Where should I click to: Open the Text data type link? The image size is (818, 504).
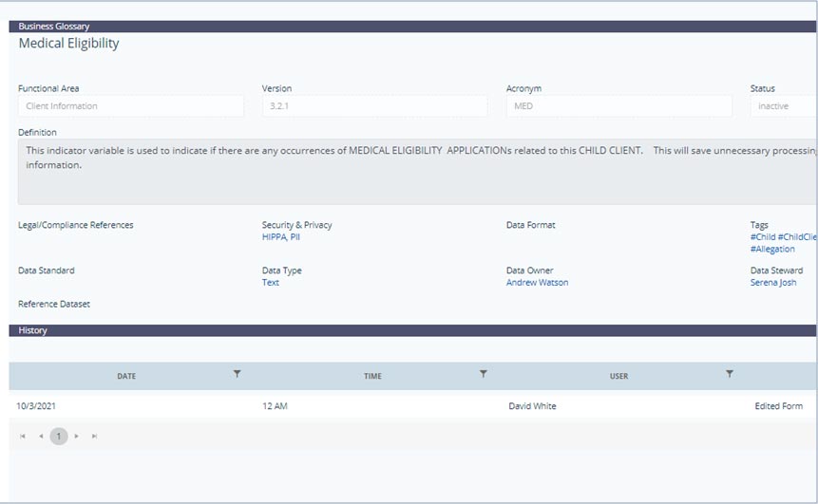270,283
